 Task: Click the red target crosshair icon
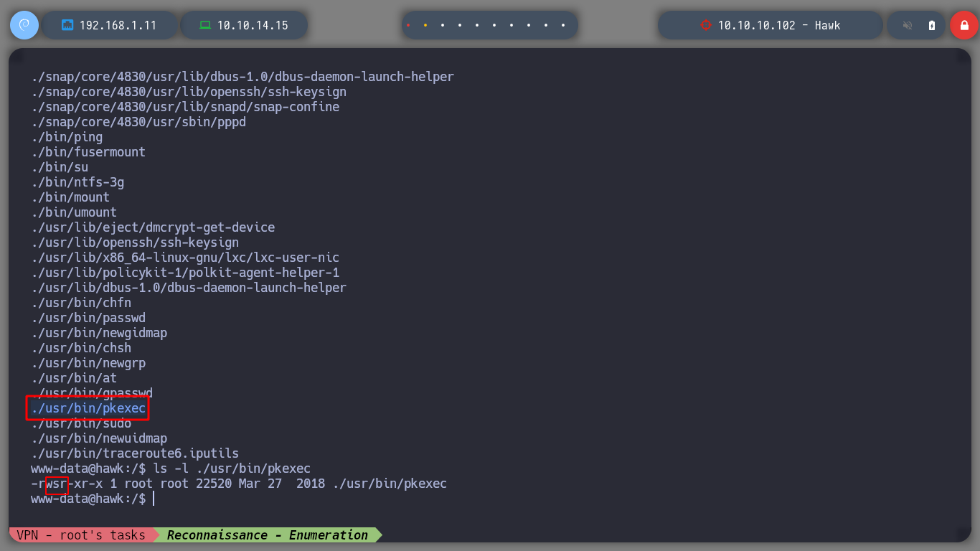[x=705, y=25]
